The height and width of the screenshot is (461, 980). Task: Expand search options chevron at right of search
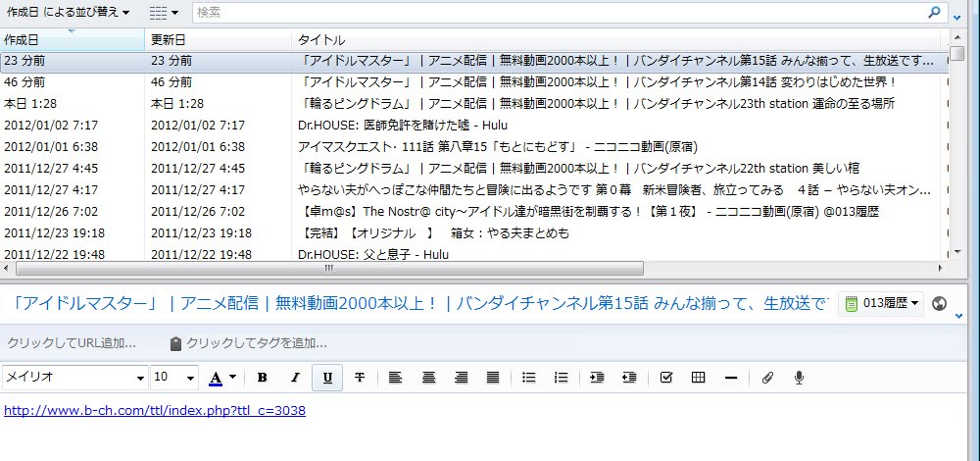point(958,17)
